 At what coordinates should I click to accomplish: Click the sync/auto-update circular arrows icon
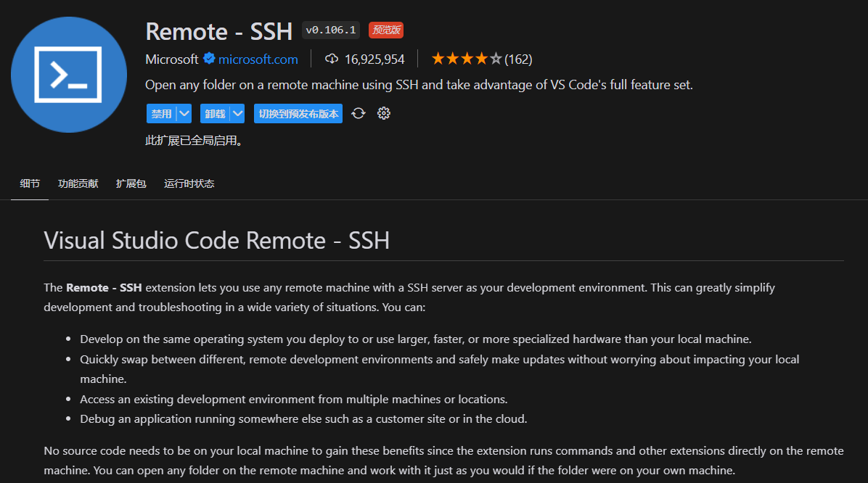[x=359, y=113]
